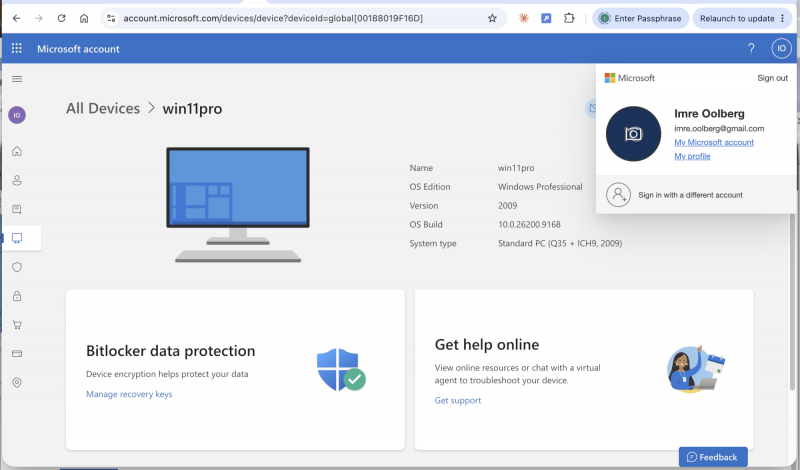The image size is (800, 470).
Task: Open the Extensions puzzle icon
Action: click(569, 18)
